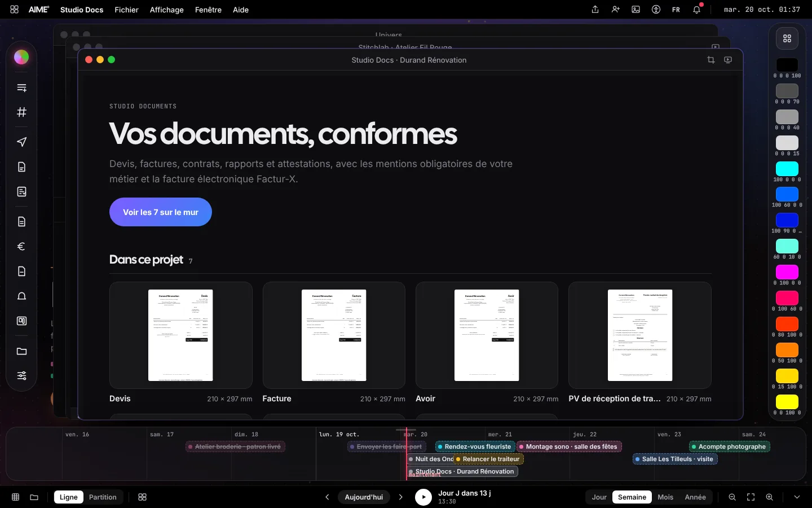
Task: Click the colorful profile orb in the sidebar
Action: coord(21,57)
